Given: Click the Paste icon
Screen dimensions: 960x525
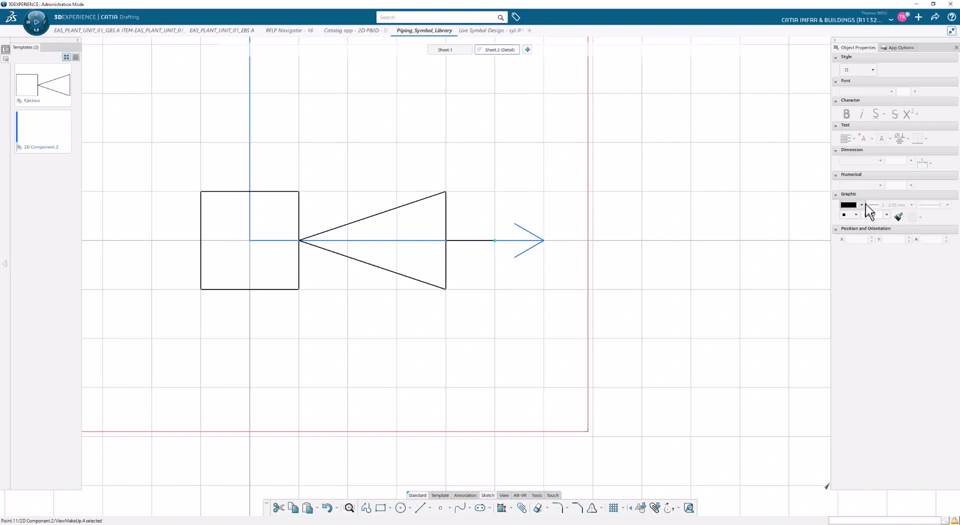Looking at the screenshot, I should point(308,508).
